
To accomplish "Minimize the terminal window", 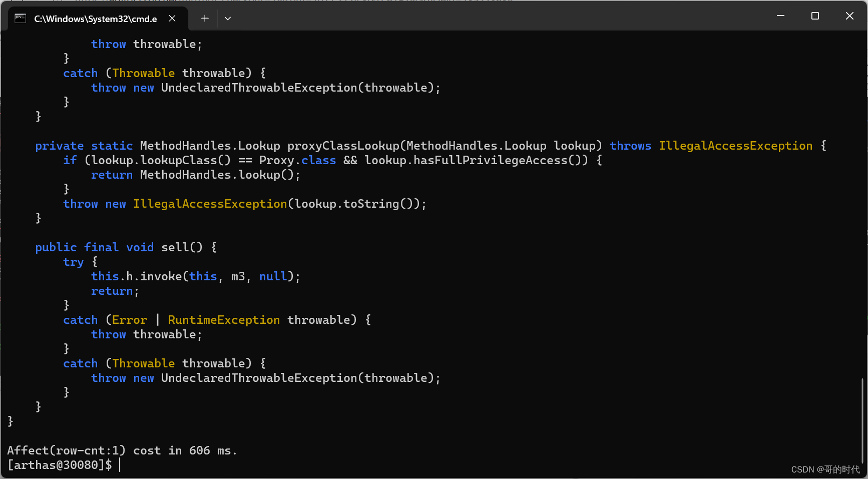I will (780, 16).
